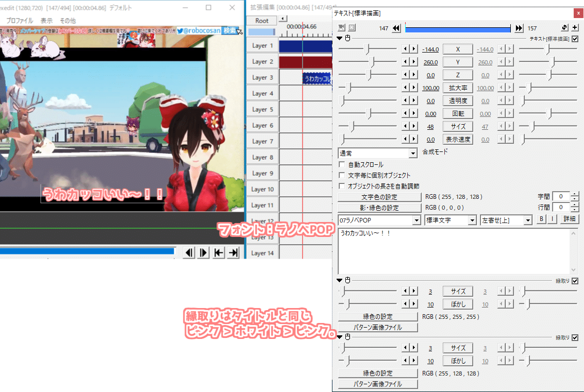Toggle bold B button

[542, 219]
